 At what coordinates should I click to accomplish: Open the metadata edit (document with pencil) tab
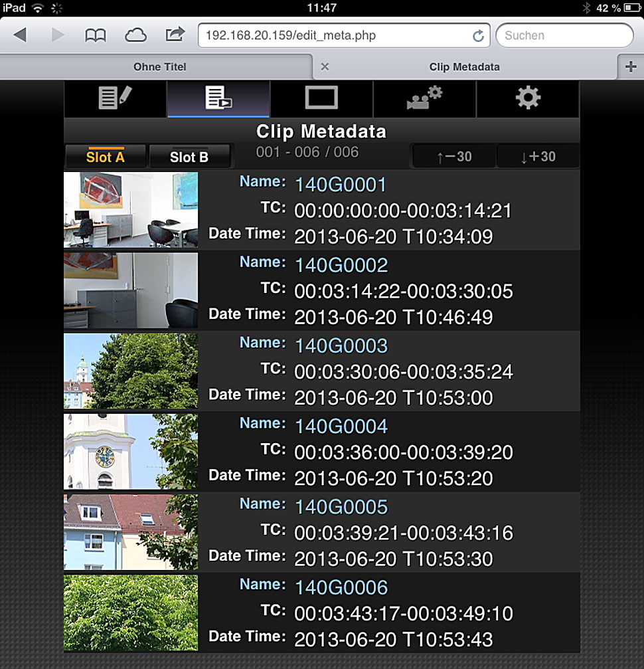click(115, 98)
